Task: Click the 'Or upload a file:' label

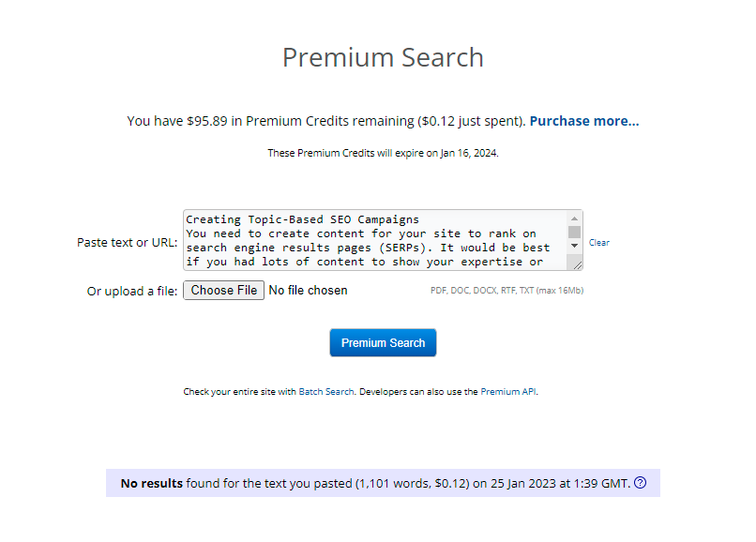Action: click(x=132, y=292)
